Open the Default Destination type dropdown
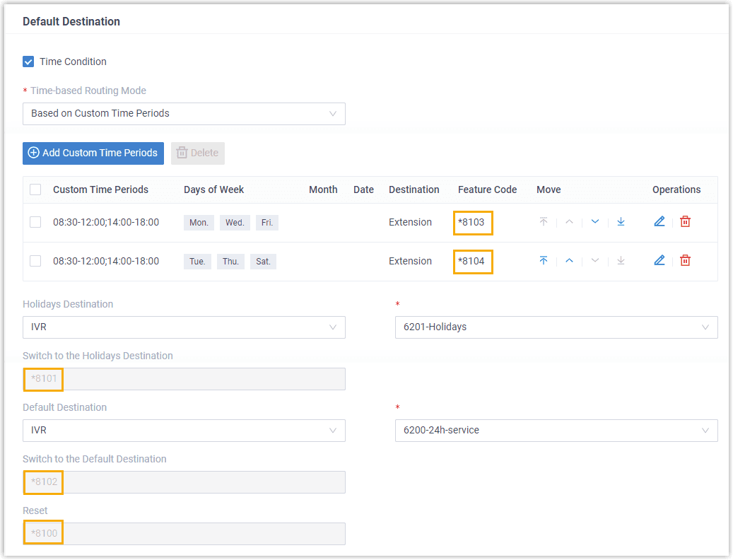The height and width of the screenshot is (560, 733). click(x=184, y=430)
